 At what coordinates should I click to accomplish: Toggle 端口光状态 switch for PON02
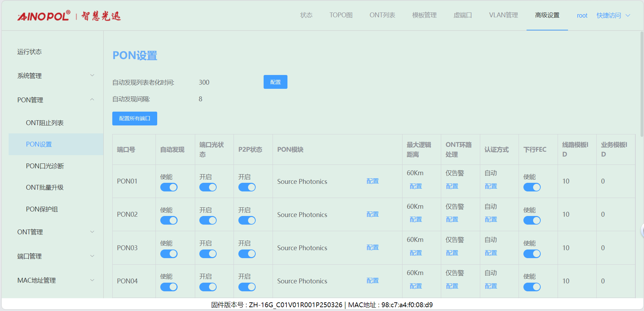208,220
